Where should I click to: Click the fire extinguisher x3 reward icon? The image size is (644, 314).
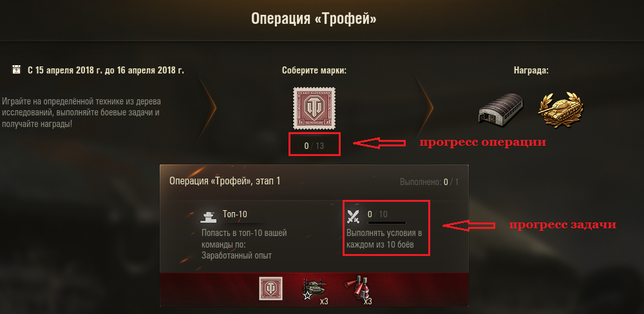tap(359, 289)
